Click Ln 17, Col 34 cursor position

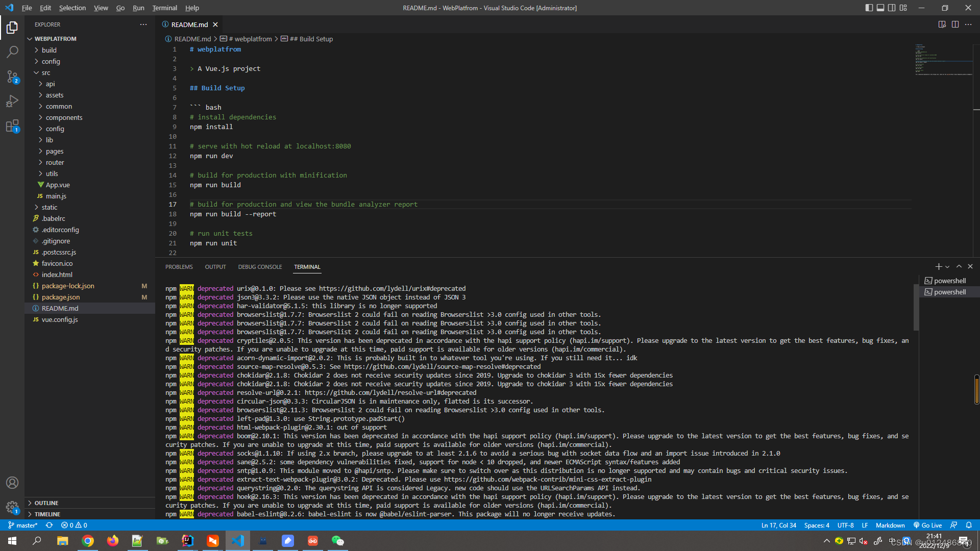click(x=779, y=525)
